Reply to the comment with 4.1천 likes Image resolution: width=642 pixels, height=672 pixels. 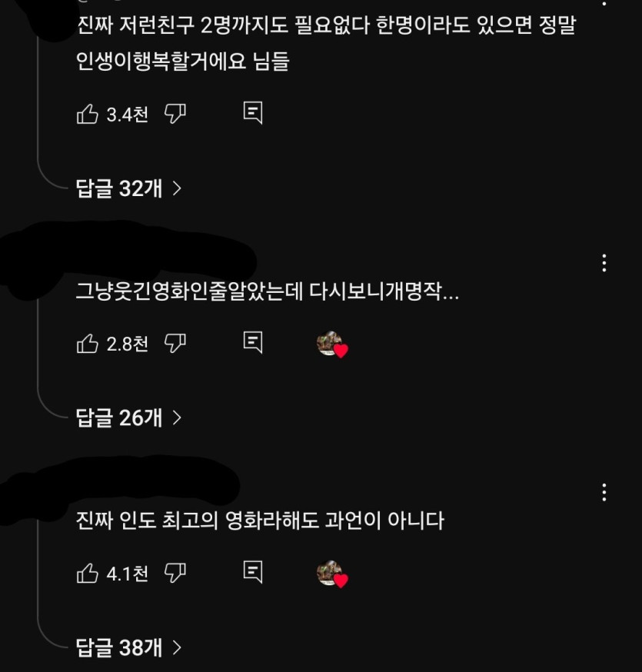point(253,572)
